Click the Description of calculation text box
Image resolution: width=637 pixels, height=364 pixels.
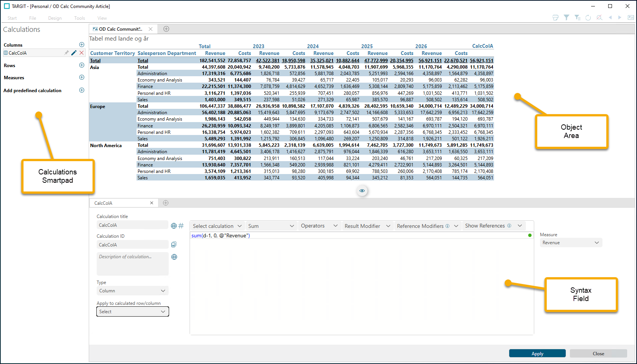132,264
